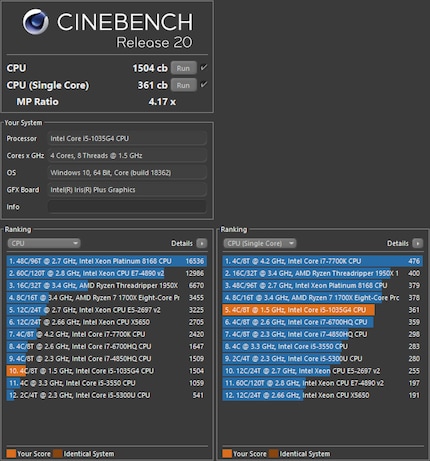This screenshot has height=461, width=430.
Task: Click the GFX Board field
Action: (127, 190)
